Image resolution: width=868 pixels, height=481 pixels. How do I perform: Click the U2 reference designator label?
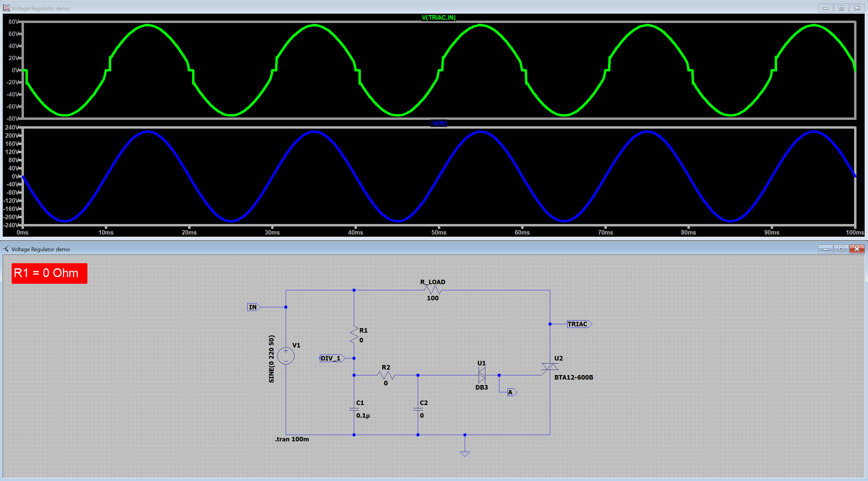(558, 358)
